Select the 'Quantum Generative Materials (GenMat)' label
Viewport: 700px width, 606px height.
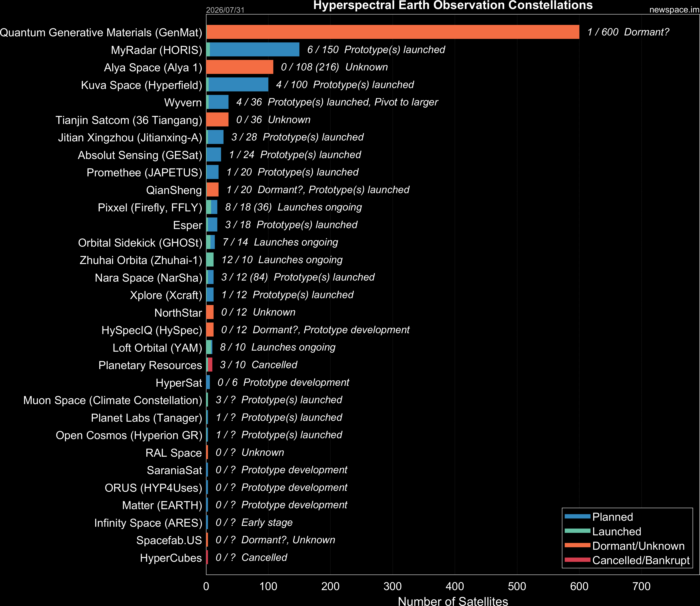click(101, 32)
